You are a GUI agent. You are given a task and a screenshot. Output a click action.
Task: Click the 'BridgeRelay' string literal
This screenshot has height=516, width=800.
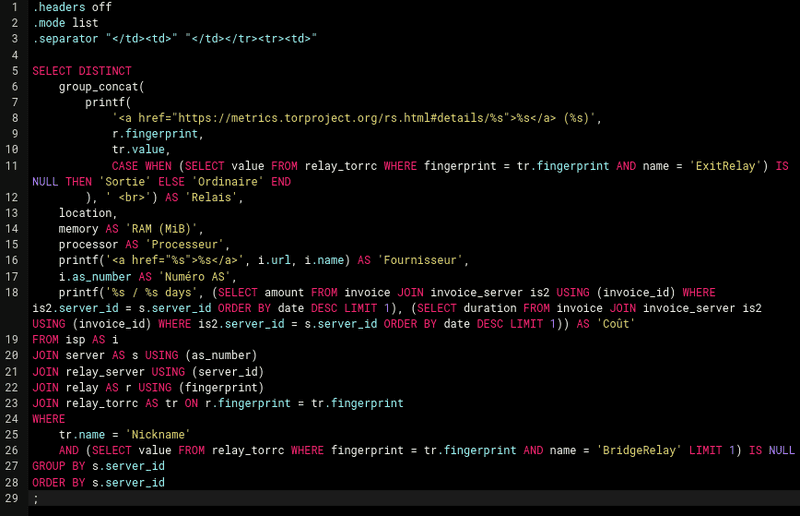(639, 450)
